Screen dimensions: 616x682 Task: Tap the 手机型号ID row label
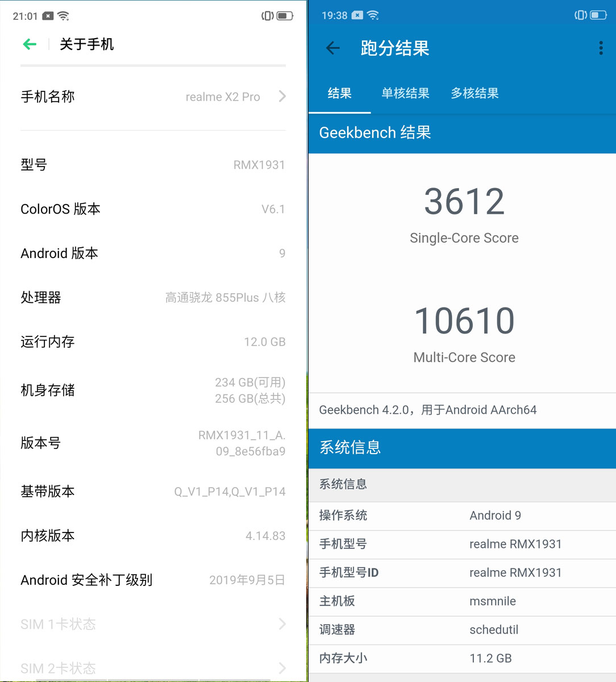point(348,573)
